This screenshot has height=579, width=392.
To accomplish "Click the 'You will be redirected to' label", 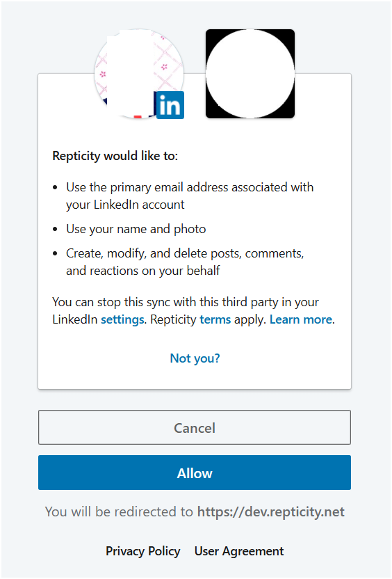I will [x=119, y=511].
